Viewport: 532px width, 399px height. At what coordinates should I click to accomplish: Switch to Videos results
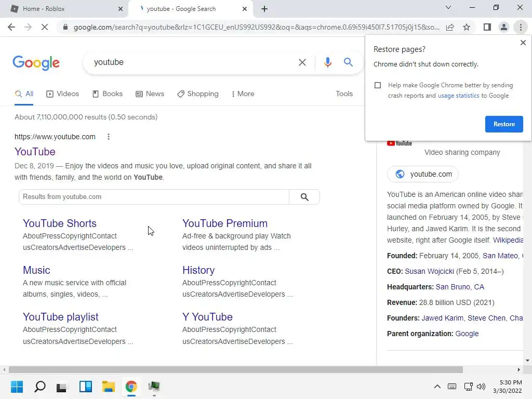pos(63,94)
